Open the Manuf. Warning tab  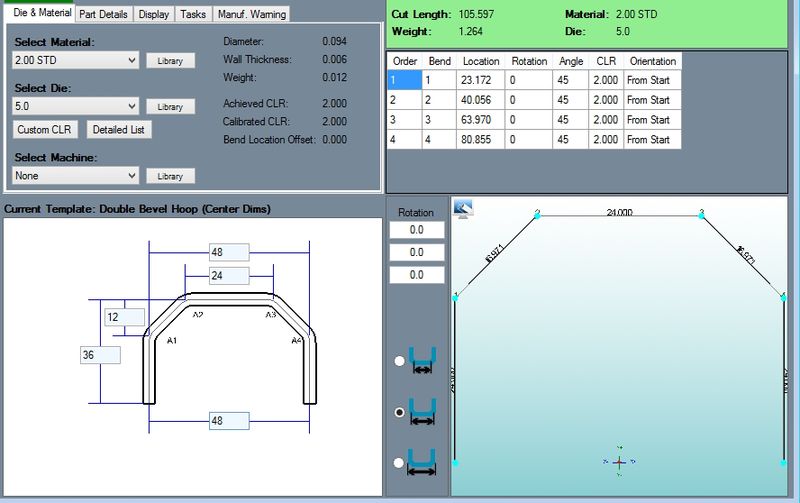tap(250, 14)
